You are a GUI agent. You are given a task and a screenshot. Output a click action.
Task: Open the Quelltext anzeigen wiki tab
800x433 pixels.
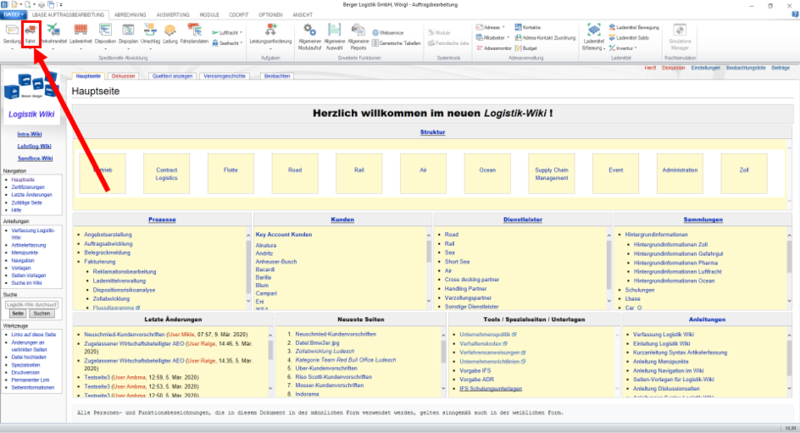click(x=172, y=76)
